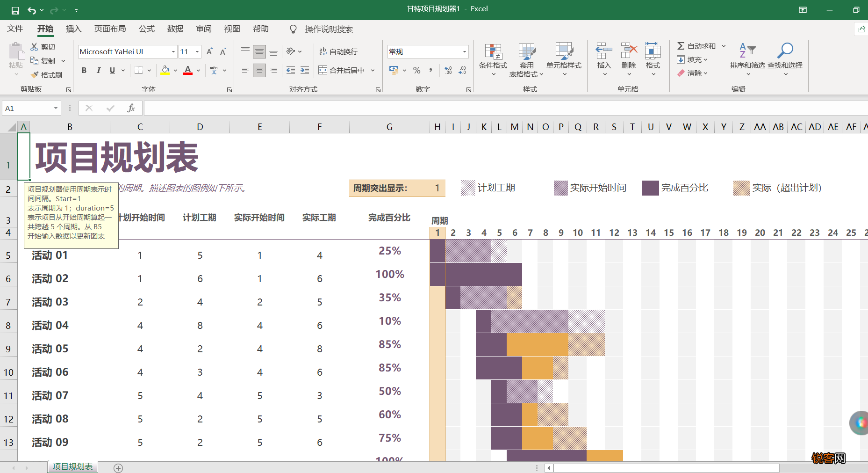Screen dimensions: 868x473
Task: Toggle Italic formatting
Action: coord(98,70)
